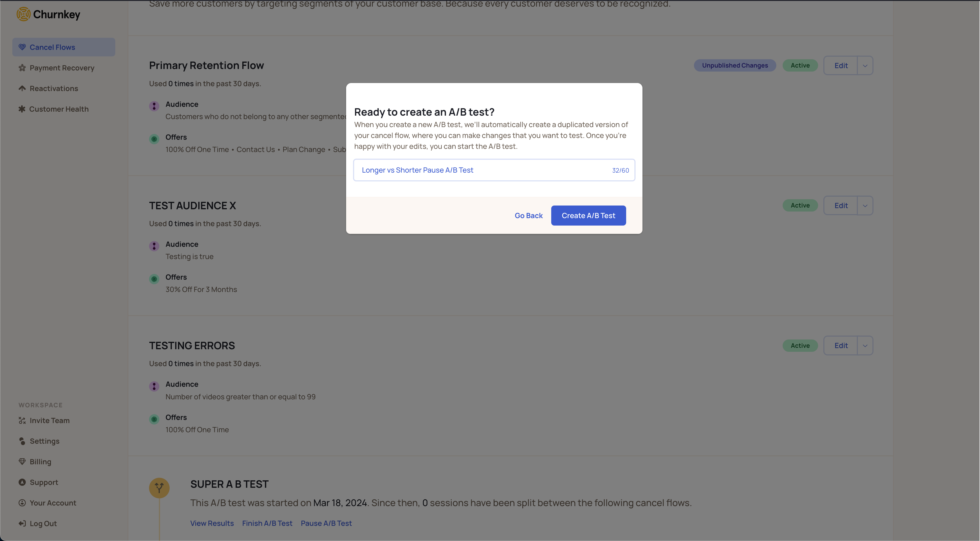
Task: Click the Billing diamond icon
Action: (22, 461)
